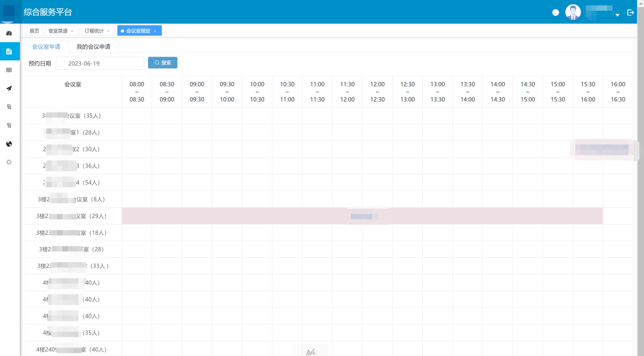
Task: Click the white round icon beside avatar
Action: [x=555, y=13]
